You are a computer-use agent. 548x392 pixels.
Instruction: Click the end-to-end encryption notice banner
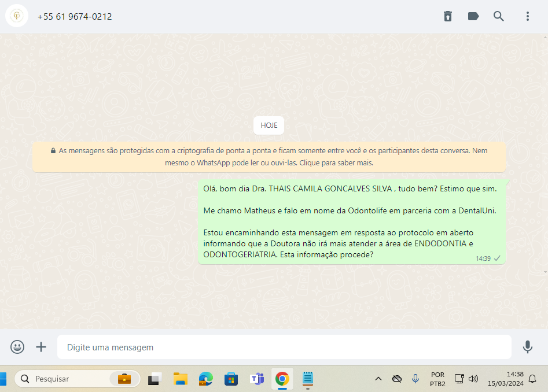click(269, 157)
